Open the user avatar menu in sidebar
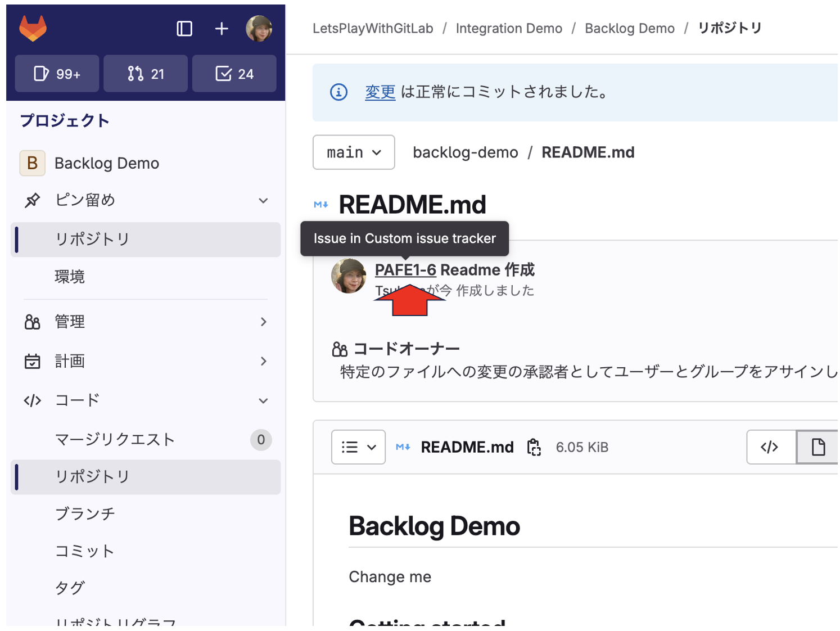This screenshot has width=840, height=631. click(259, 28)
